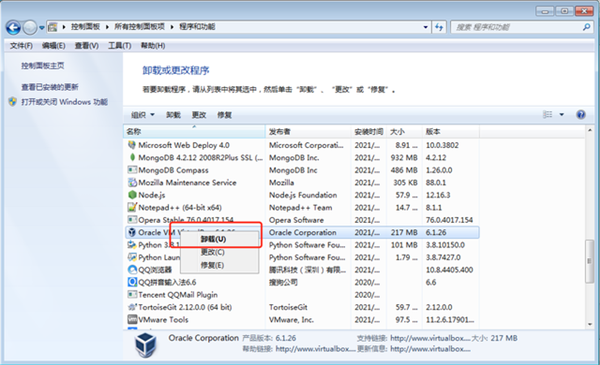Click the vertical scrollbar thumb of list
The width and height of the screenshot is (600, 365).
click(x=590, y=261)
